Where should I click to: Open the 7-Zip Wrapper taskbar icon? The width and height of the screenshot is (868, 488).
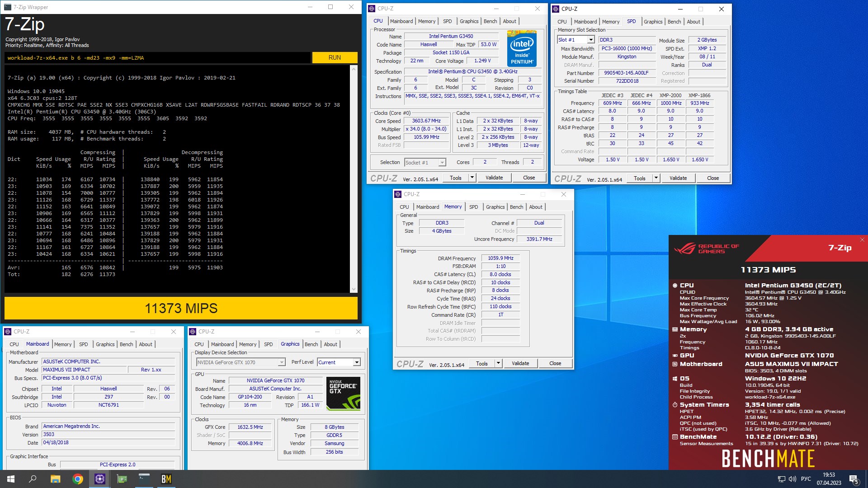tap(144, 479)
